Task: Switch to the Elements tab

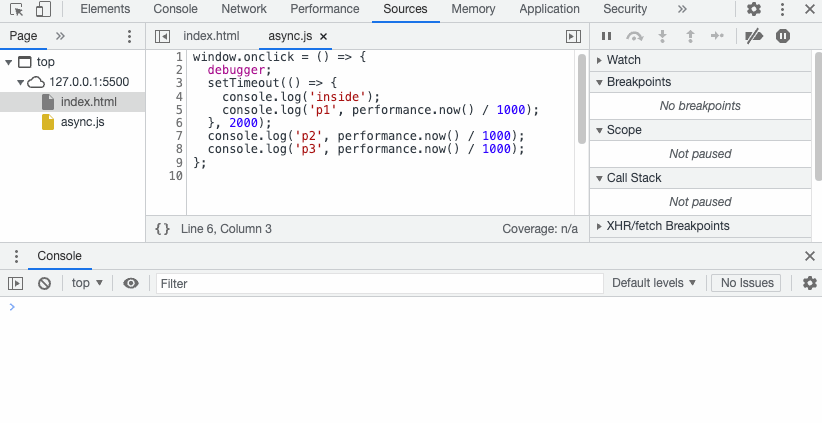Action: [x=105, y=9]
